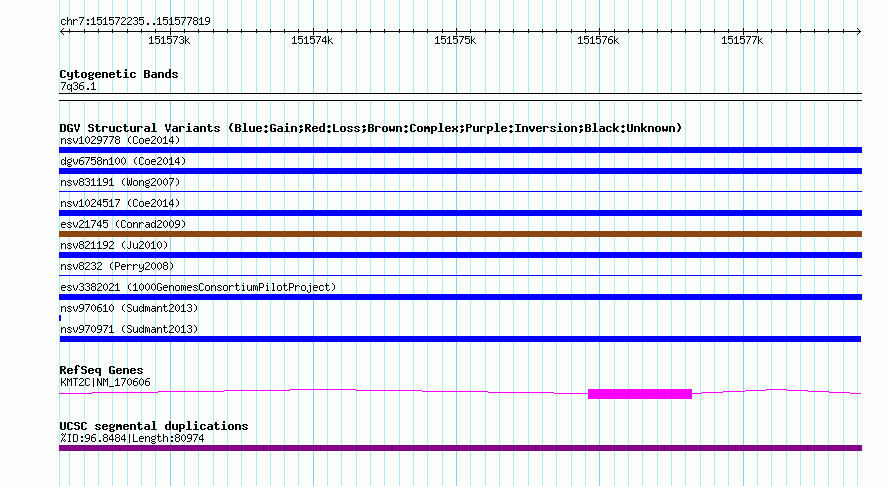Click the KMT2C|NM_170606 gene label
Image resolution: width=890 pixels, height=486 pixels.
coord(105,383)
